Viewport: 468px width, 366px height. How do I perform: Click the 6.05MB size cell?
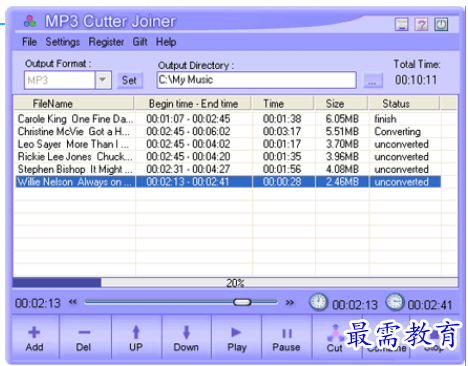pos(342,119)
